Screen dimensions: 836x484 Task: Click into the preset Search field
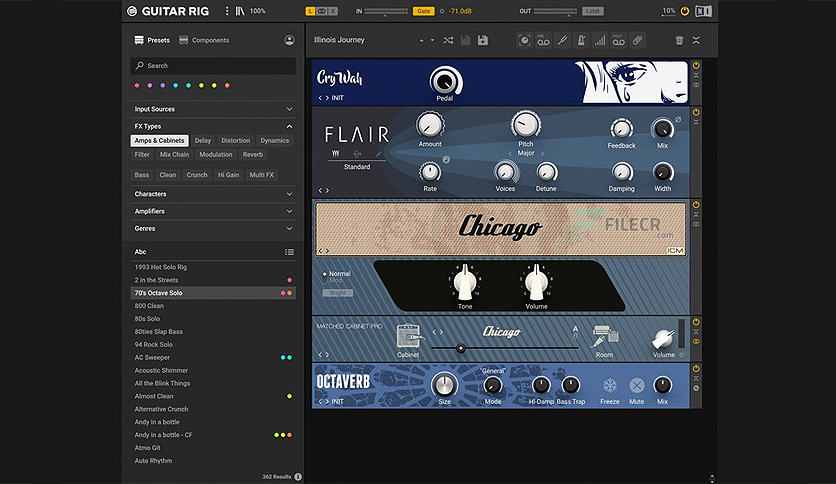point(213,66)
